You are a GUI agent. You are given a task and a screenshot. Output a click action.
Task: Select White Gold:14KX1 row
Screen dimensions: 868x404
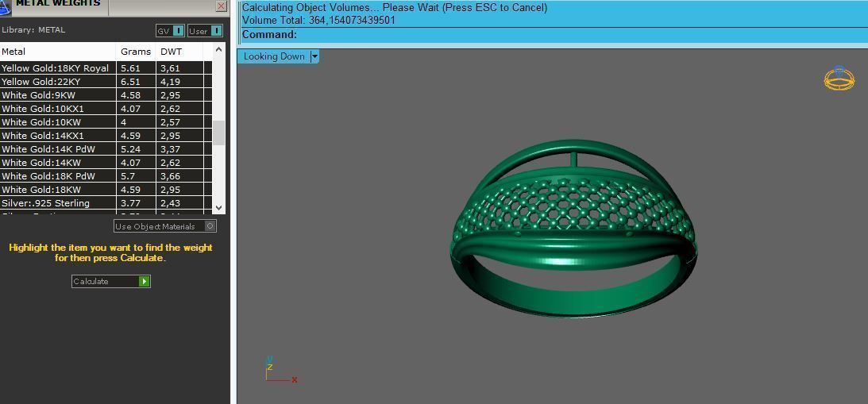pyautogui.click(x=106, y=136)
